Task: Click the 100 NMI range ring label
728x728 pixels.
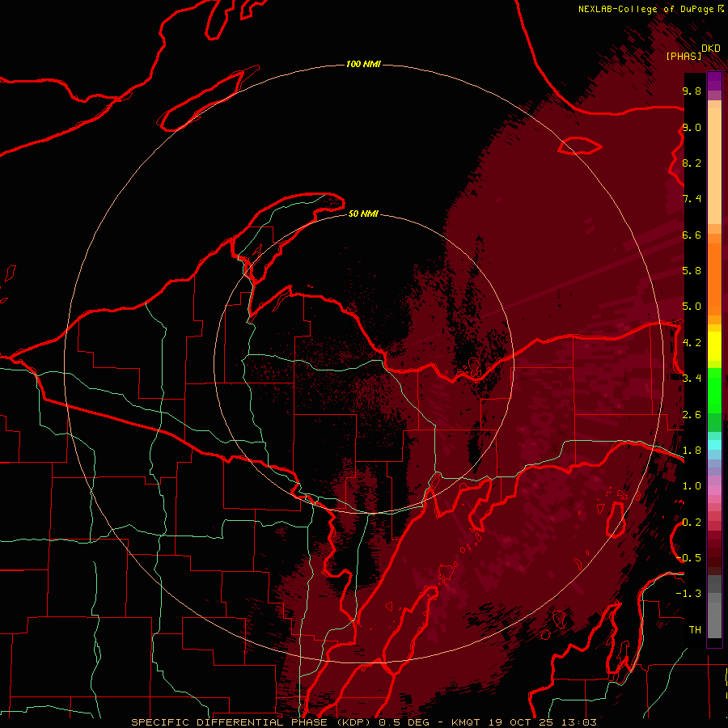Action: coord(363,64)
